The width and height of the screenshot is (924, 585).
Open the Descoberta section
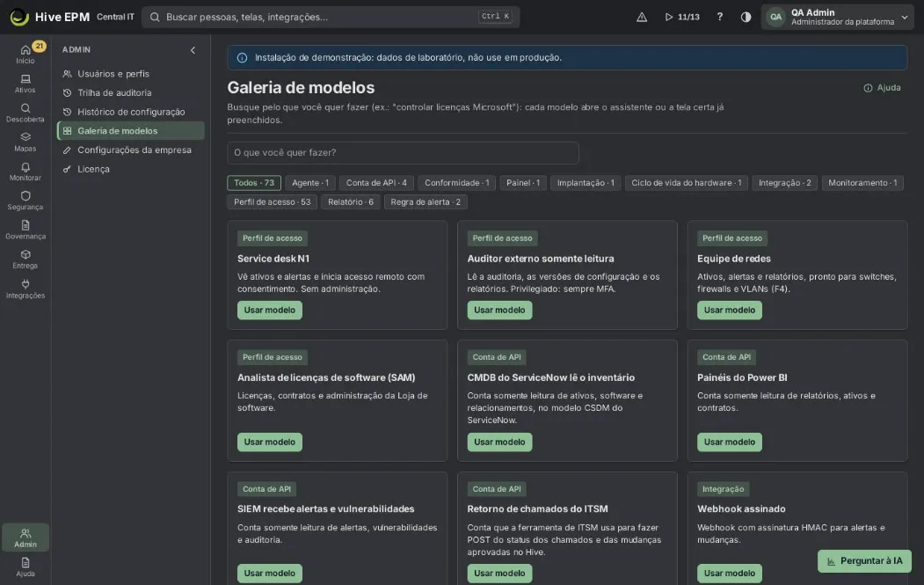[x=25, y=113]
